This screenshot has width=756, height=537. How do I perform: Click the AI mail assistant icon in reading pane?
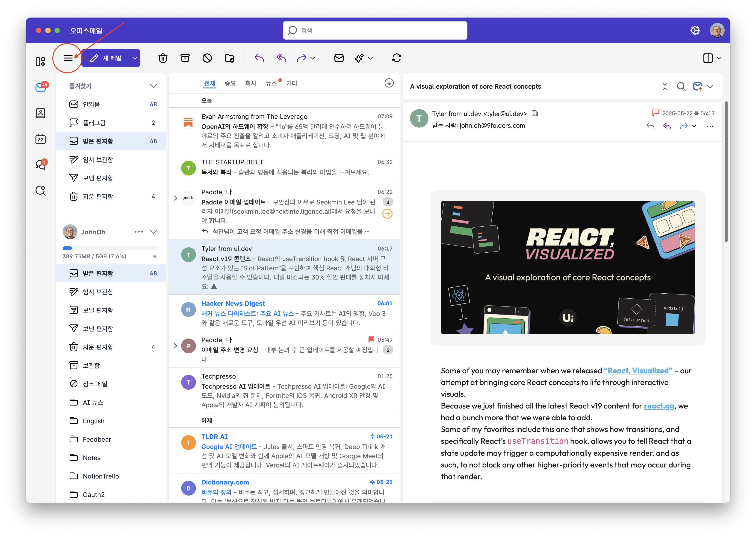(x=698, y=87)
